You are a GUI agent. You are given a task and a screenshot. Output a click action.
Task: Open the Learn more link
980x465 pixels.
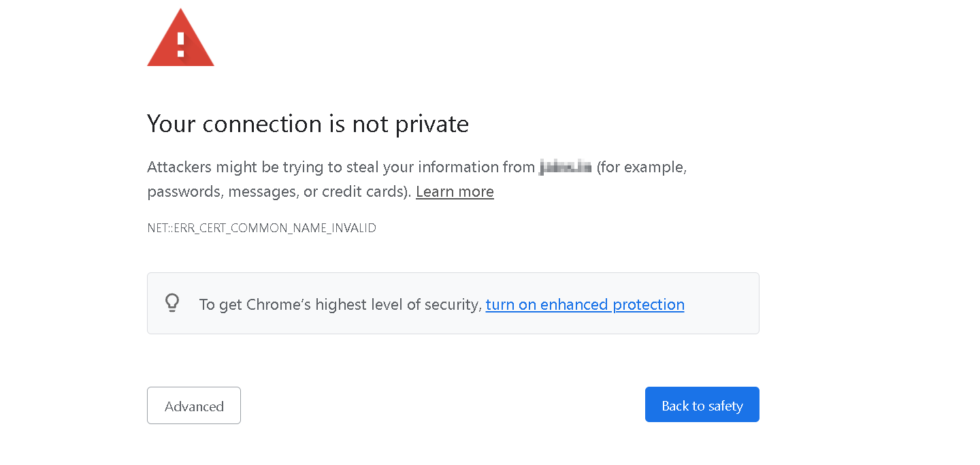point(455,191)
